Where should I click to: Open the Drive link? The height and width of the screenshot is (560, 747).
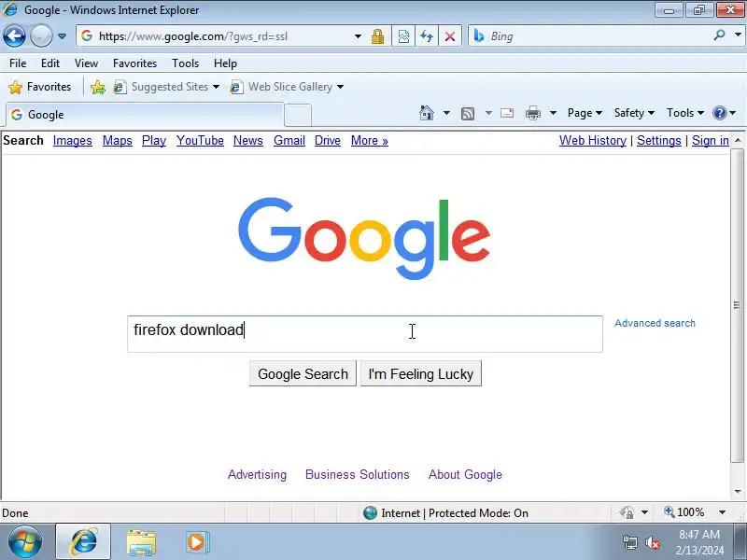tap(328, 141)
